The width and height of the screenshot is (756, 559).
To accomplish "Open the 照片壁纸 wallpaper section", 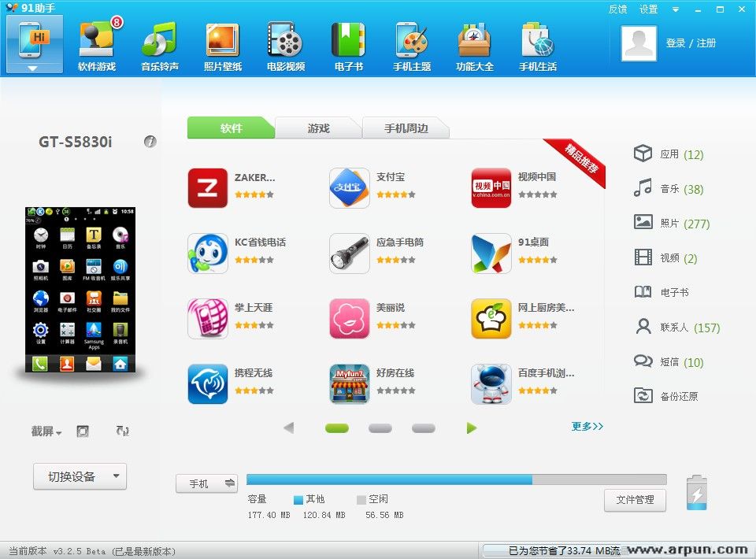I will (223, 46).
